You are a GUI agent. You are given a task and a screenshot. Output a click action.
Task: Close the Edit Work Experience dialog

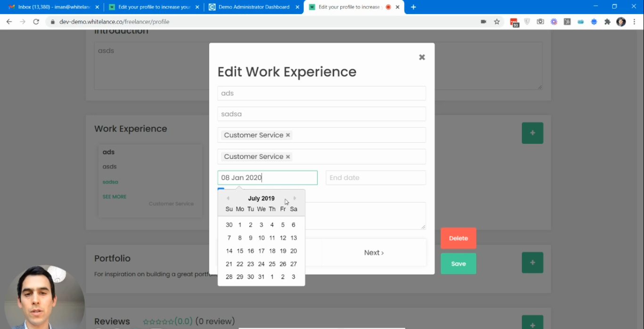click(422, 57)
